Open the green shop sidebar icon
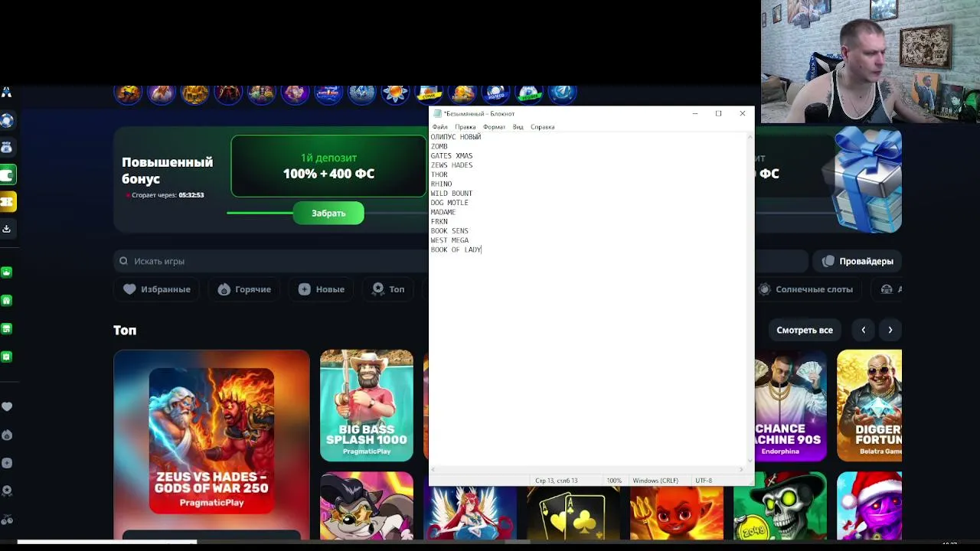 tap(7, 328)
